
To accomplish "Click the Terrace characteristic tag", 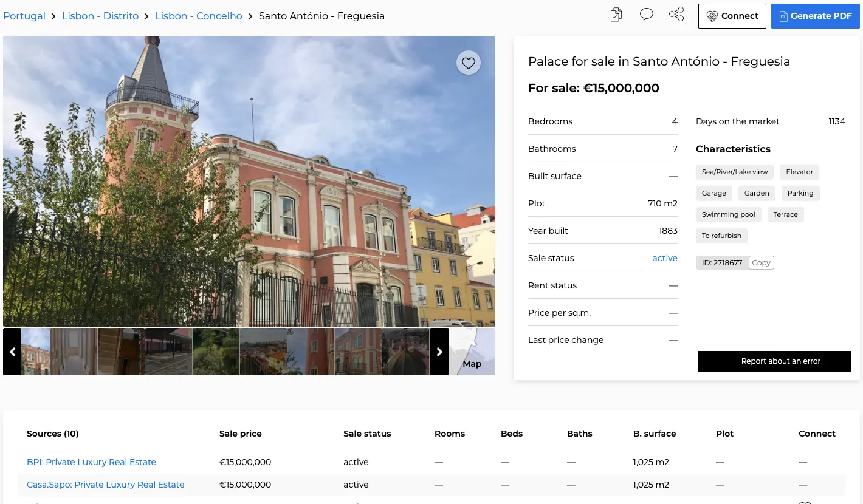I will (x=785, y=214).
